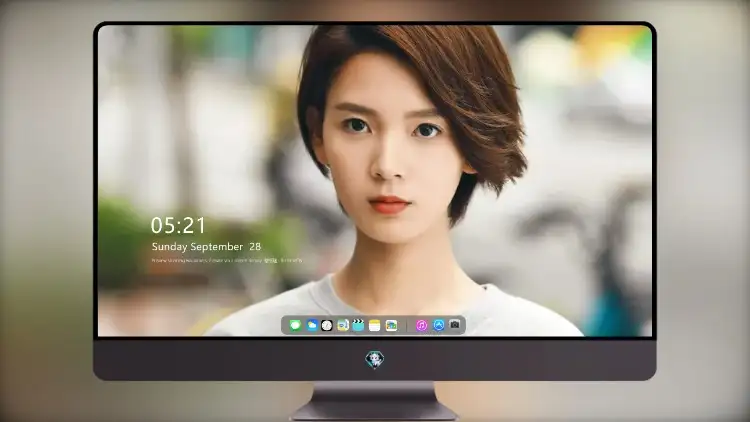This screenshot has height=422, width=750.
Task: Open the yellow Notes app in dock
Action: (x=375, y=325)
